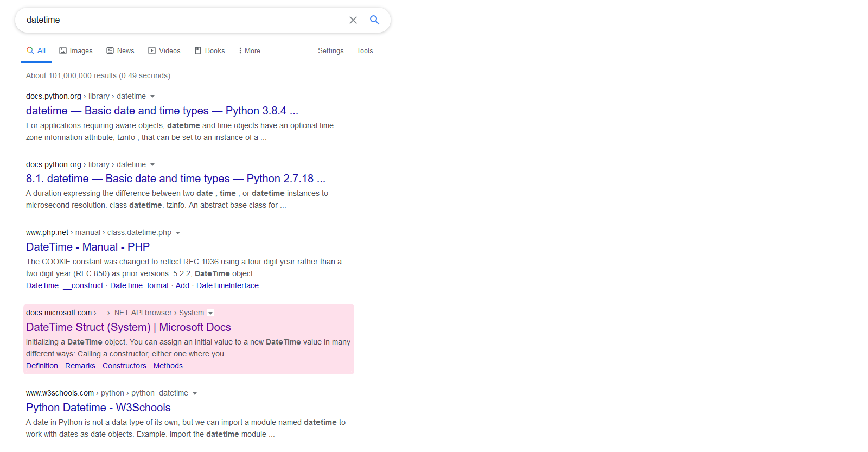
Task: Click the Books tab book icon
Action: (x=198, y=50)
